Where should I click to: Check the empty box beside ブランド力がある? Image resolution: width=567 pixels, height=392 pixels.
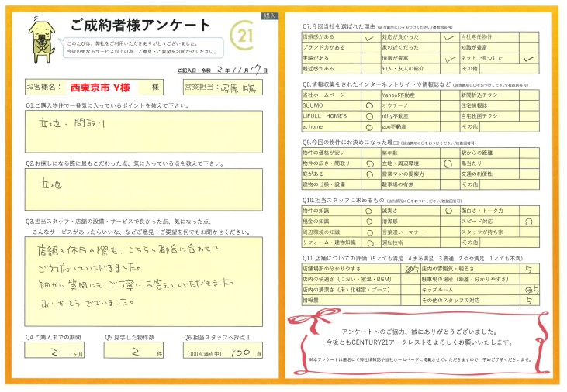coord(368,47)
